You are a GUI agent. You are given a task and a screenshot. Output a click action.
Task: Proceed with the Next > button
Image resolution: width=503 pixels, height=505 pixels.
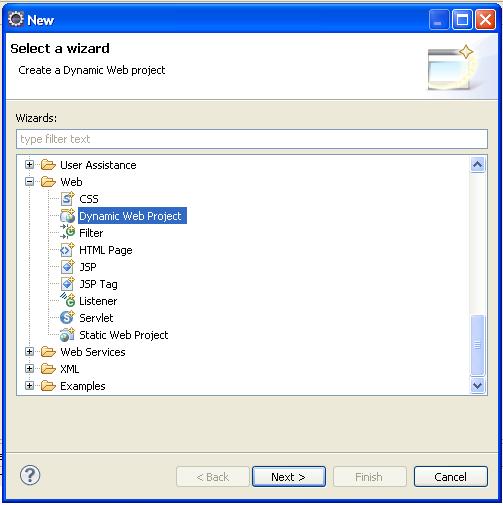289,477
